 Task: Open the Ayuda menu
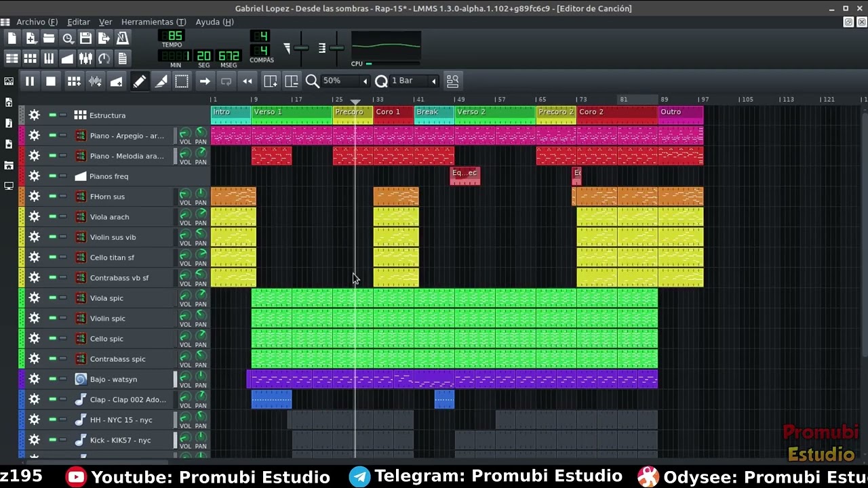(214, 22)
